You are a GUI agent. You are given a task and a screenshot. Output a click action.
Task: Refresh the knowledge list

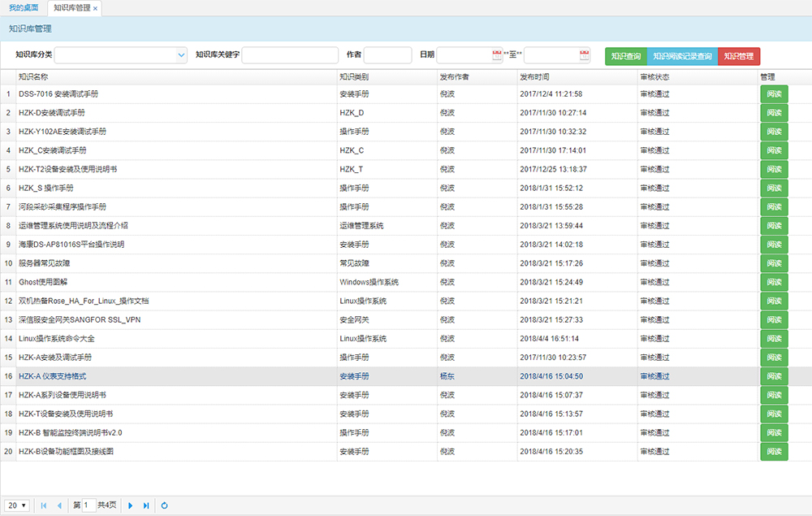click(x=164, y=505)
